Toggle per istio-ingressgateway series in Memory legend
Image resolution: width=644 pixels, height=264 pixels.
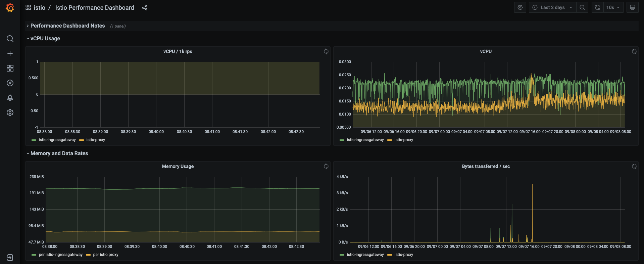60,255
